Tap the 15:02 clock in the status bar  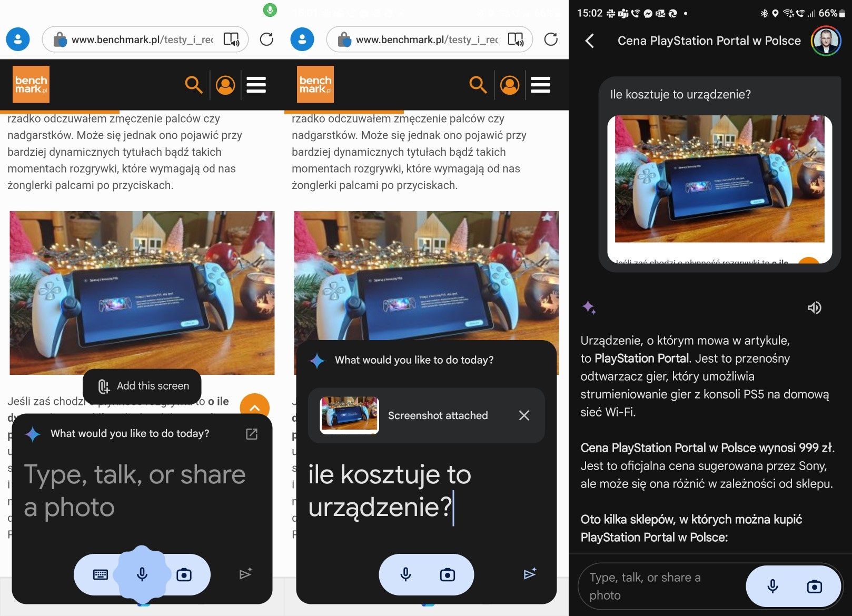pos(589,13)
